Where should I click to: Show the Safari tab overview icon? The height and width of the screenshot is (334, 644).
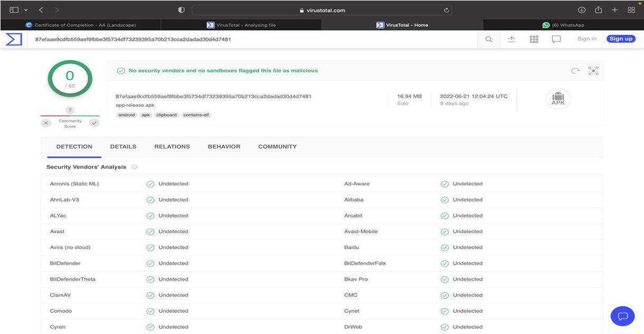coord(631,10)
